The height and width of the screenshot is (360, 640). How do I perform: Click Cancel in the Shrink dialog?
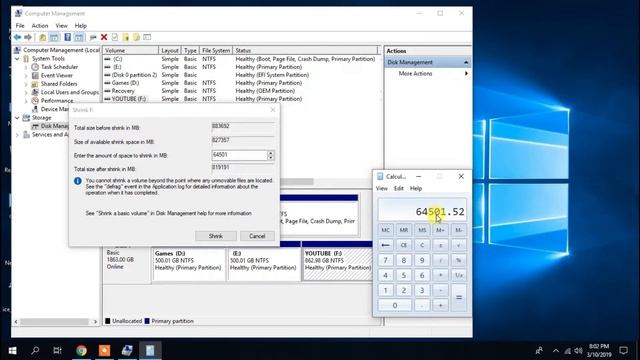(x=257, y=236)
